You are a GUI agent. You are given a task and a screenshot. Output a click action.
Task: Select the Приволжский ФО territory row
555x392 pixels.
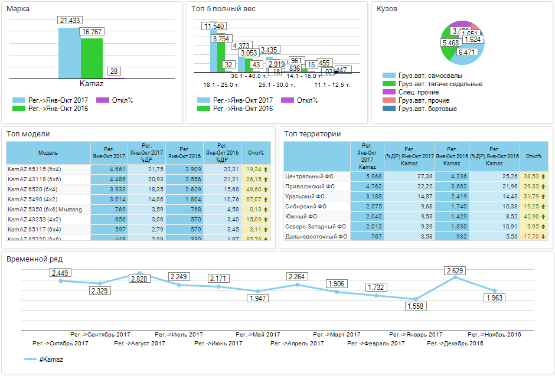(416, 187)
